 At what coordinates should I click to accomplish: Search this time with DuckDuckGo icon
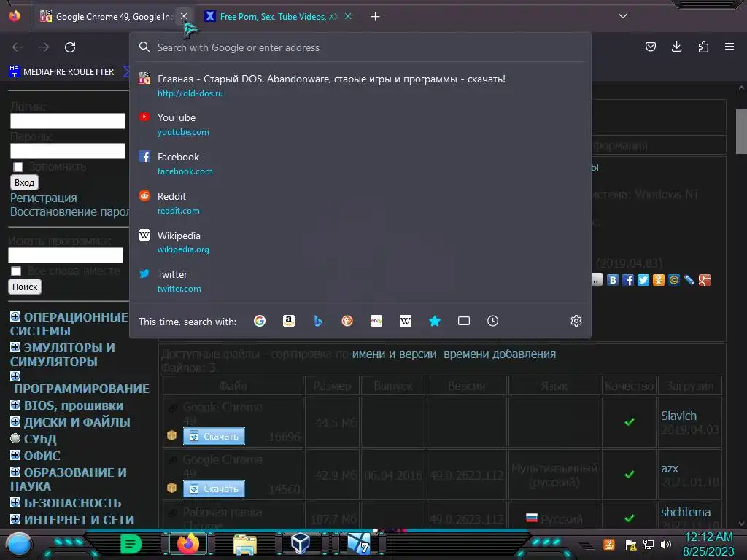(x=347, y=321)
